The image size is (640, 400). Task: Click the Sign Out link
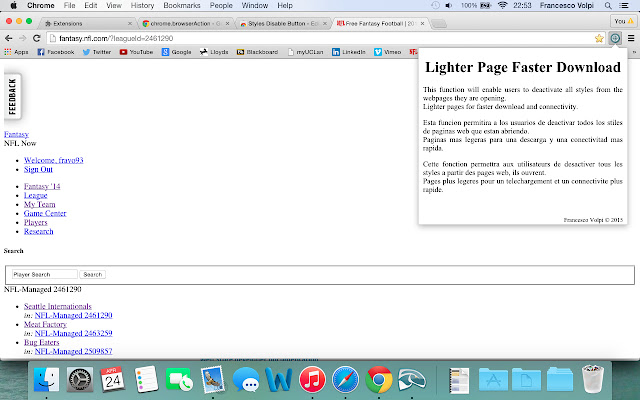pos(38,169)
